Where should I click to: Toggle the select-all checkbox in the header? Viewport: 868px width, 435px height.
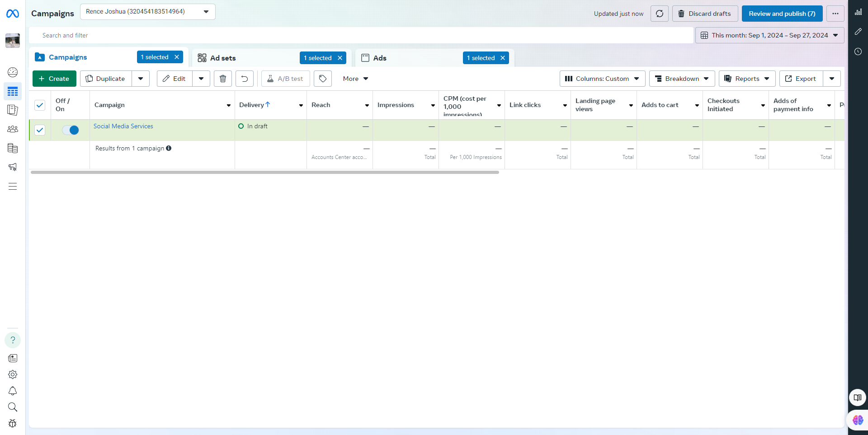[x=40, y=105]
